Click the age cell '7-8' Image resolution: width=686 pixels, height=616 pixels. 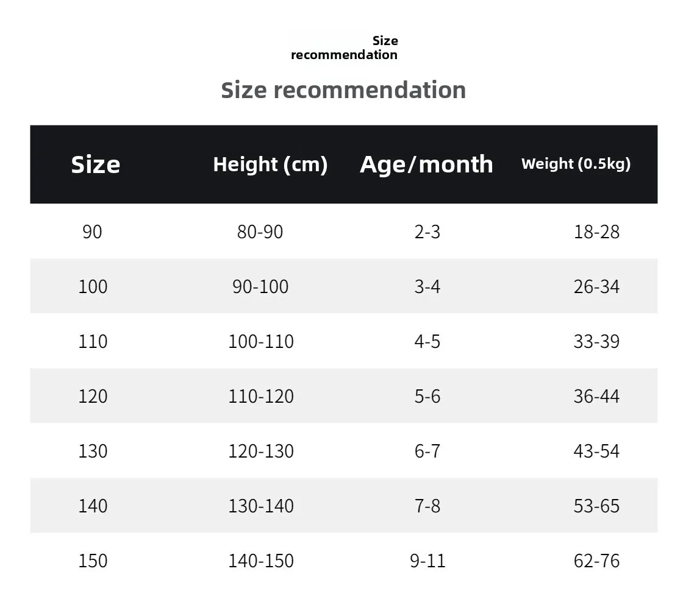pos(427,506)
